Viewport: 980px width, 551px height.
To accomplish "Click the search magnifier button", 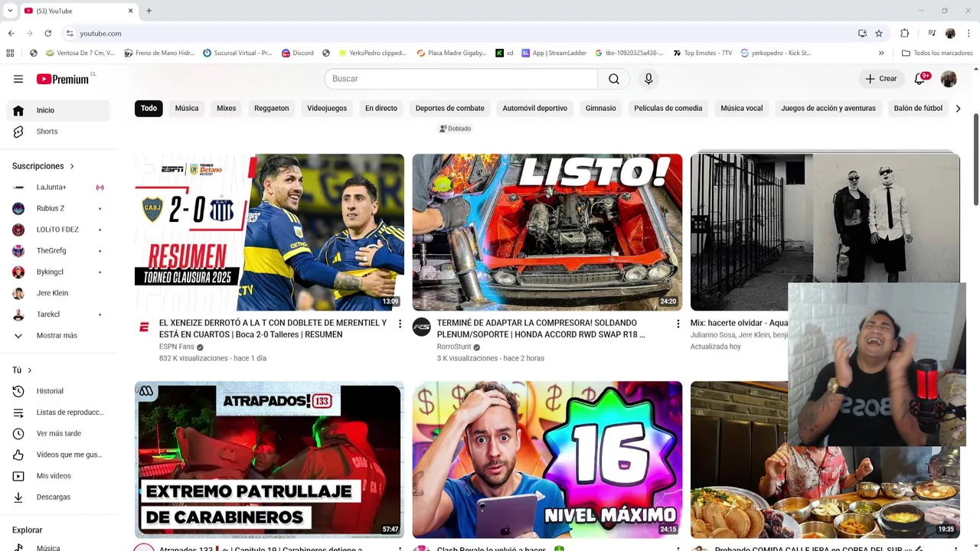I will pyautogui.click(x=614, y=79).
